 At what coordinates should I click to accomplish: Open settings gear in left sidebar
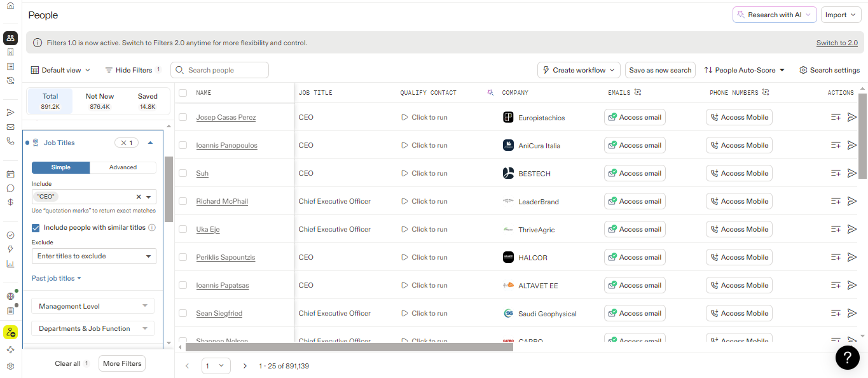(10, 367)
